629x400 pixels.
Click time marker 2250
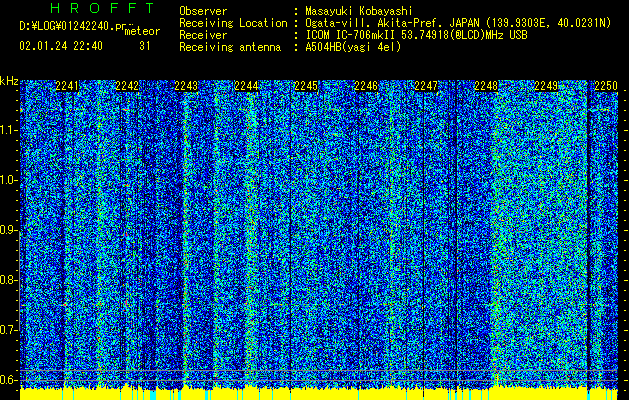coord(606,86)
